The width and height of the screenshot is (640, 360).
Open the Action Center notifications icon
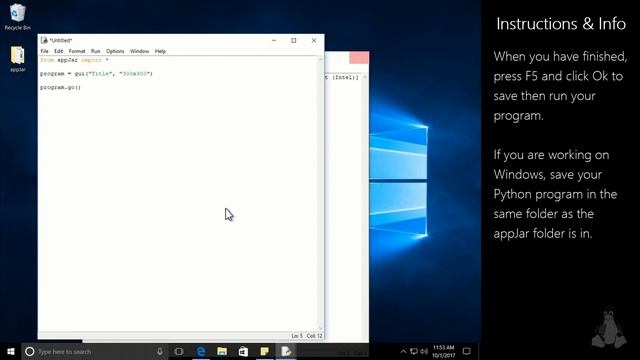pyautogui.click(x=467, y=351)
